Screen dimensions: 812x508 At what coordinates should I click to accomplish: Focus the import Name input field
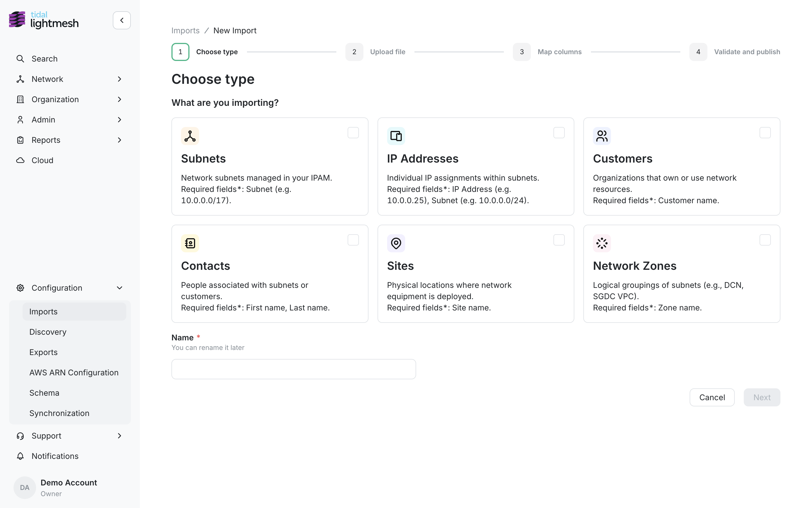294,369
